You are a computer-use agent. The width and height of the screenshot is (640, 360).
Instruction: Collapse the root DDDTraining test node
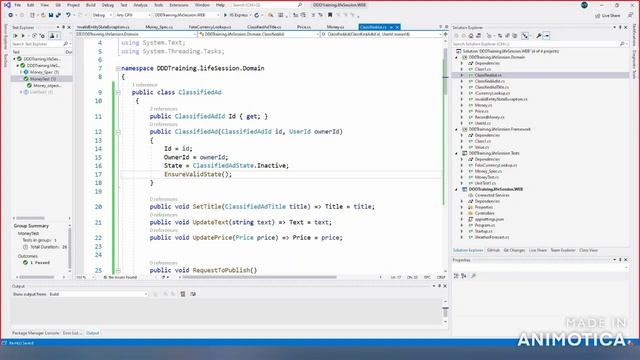[x=15, y=59]
